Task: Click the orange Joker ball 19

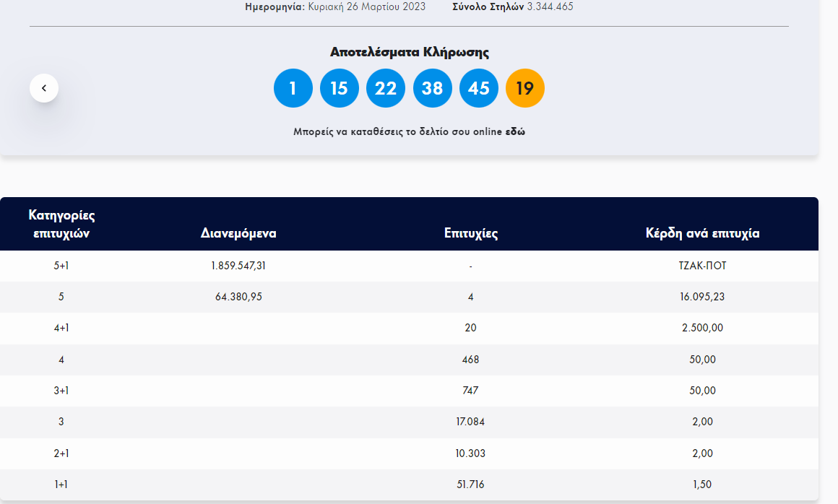Action: (x=525, y=88)
